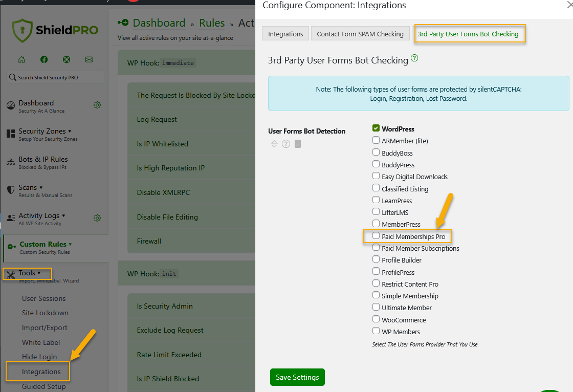This screenshot has height=392, width=573.
Task: Check the WP Members option
Action: pos(376,331)
